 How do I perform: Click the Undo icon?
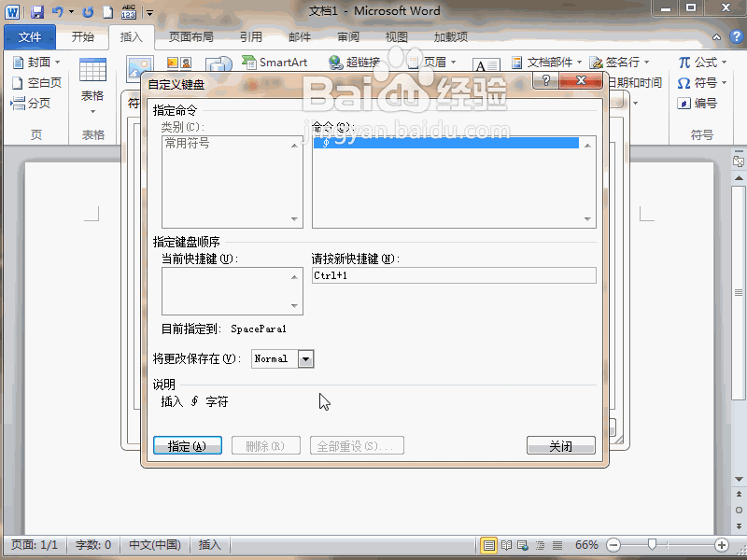[x=56, y=10]
